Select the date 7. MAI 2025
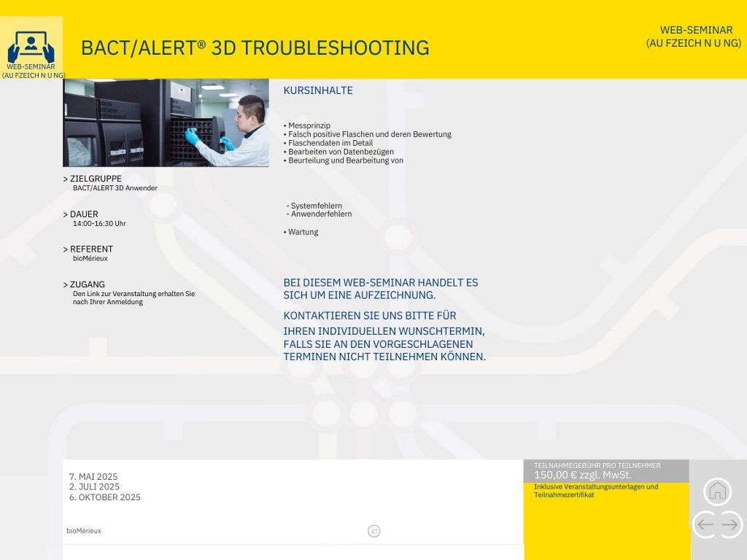 93,477
